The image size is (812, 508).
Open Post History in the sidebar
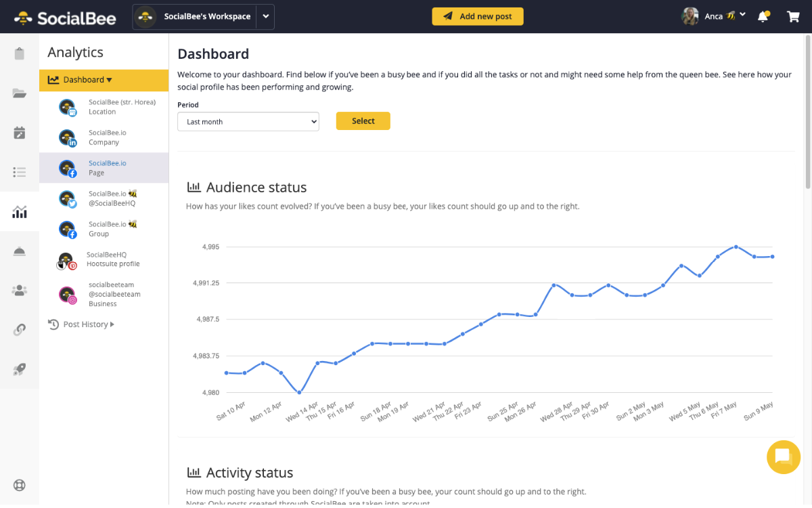coord(85,324)
